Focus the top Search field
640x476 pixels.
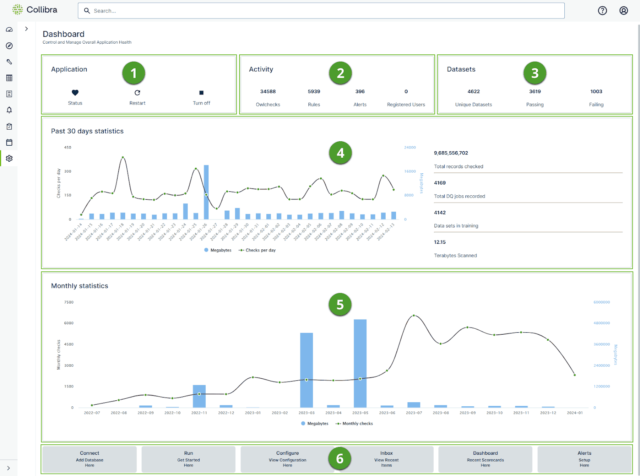coord(321,11)
